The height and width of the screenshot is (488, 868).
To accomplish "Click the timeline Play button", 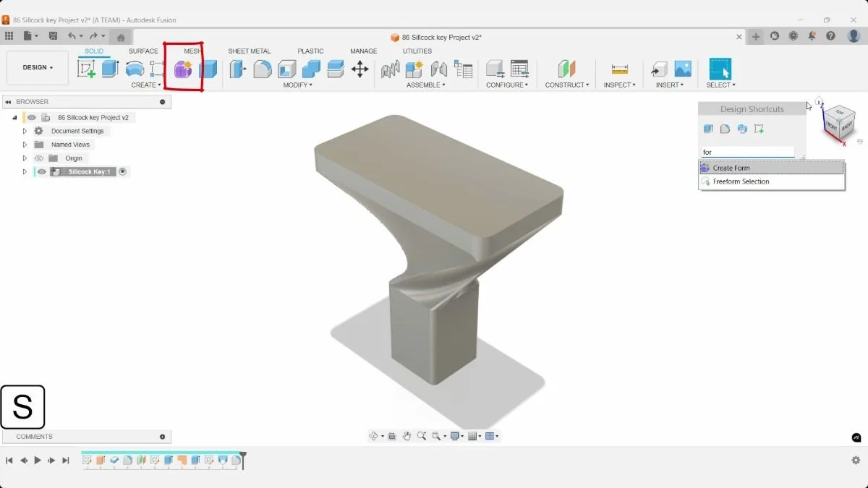I will click(38, 461).
